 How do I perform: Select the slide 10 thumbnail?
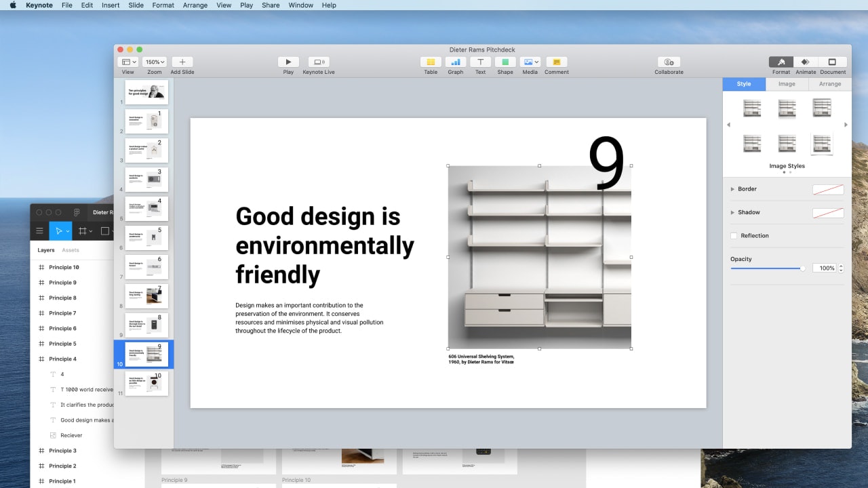[x=146, y=353]
